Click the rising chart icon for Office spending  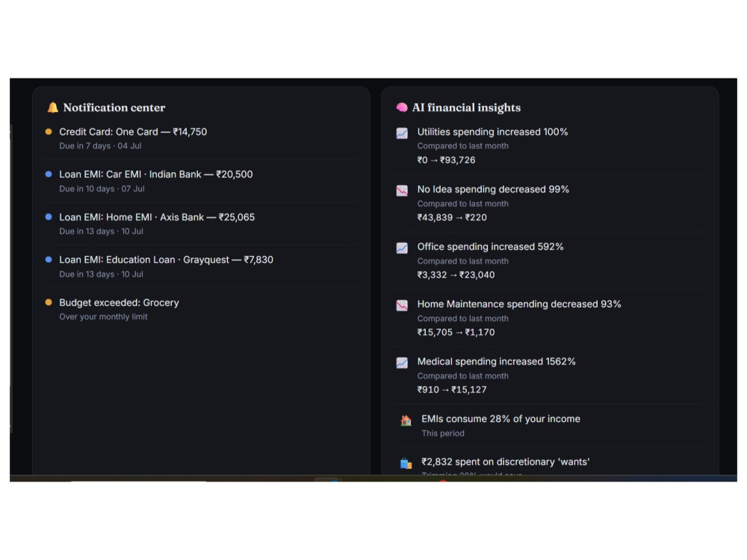402,248
